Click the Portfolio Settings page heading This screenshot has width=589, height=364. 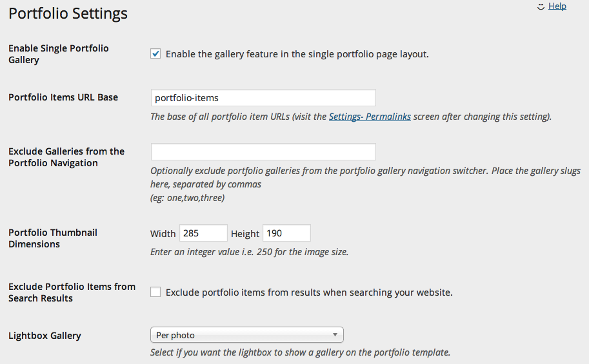point(68,13)
